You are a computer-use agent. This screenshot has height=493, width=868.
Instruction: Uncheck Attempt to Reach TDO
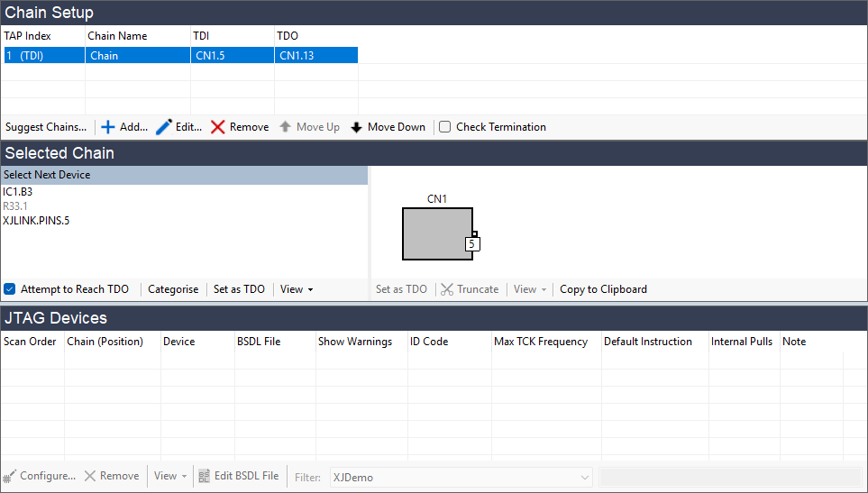pos(10,289)
